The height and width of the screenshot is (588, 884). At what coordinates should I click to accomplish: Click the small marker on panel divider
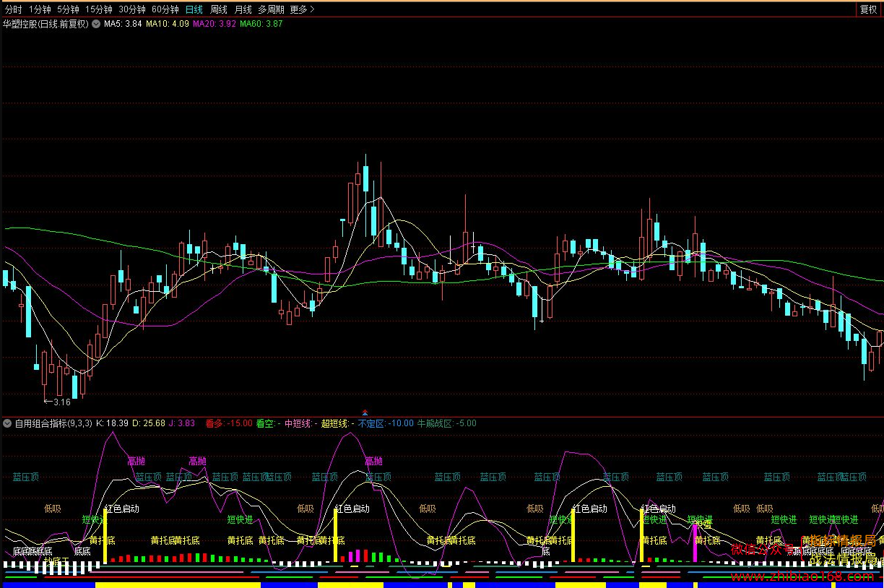pyautogui.click(x=364, y=413)
